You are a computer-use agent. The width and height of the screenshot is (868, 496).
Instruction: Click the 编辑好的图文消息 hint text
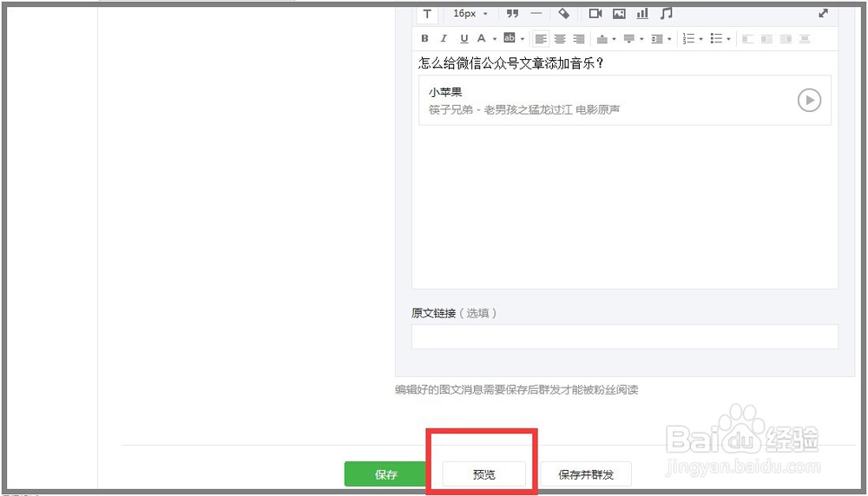pyautogui.click(x=516, y=390)
